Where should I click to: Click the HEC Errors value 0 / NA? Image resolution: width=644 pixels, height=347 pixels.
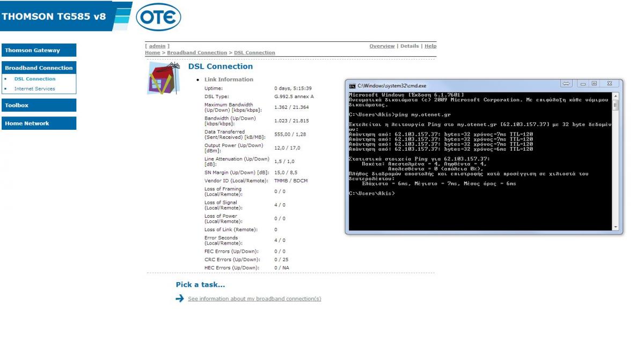pos(282,268)
